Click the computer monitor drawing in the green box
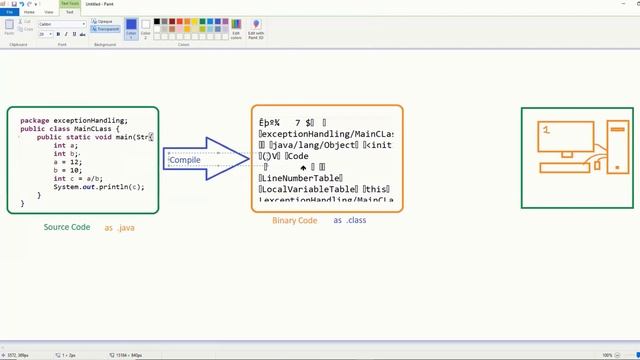 [x=566, y=139]
